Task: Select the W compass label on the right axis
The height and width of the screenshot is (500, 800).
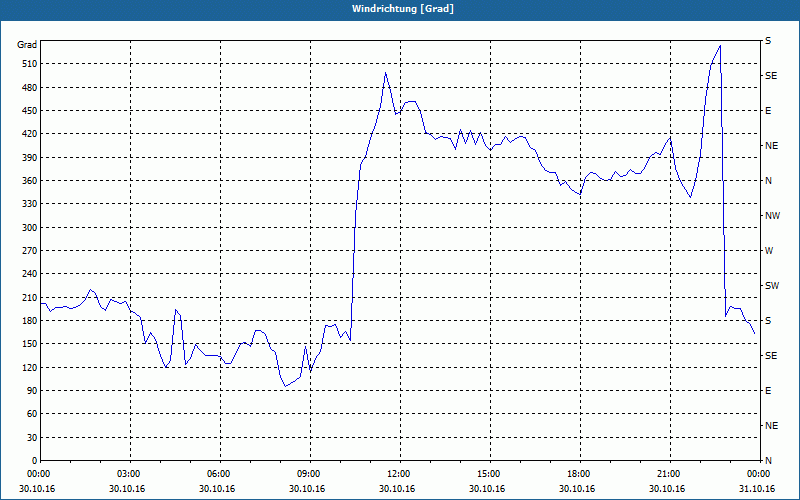Action: point(769,251)
